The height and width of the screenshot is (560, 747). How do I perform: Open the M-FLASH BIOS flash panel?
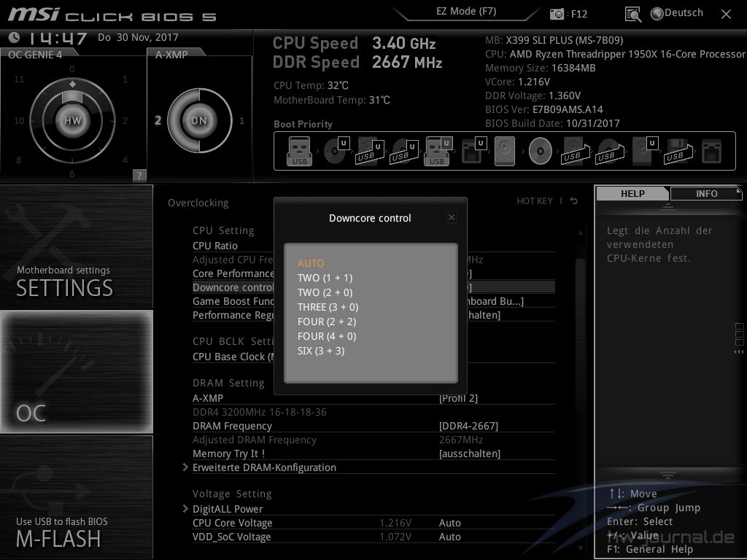pyautogui.click(x=76, y=497)
